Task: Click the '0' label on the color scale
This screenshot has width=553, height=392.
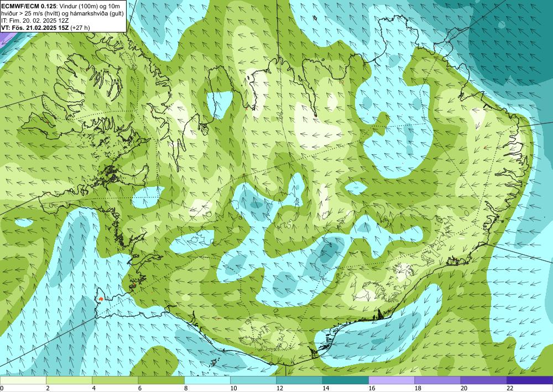Action: point(2,388)
